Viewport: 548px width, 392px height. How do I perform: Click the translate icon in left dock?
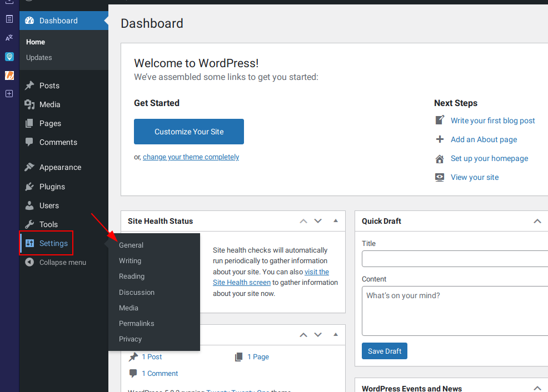(9, 38)
